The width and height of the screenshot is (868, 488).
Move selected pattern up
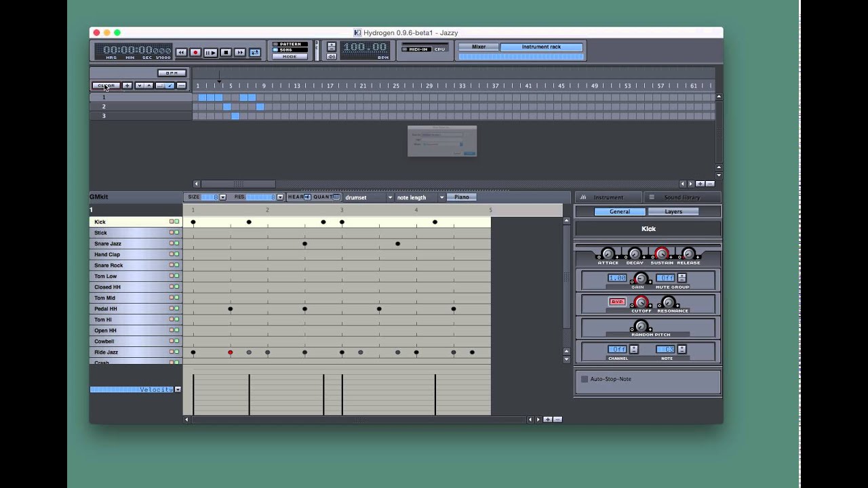(x=149, y=85)
